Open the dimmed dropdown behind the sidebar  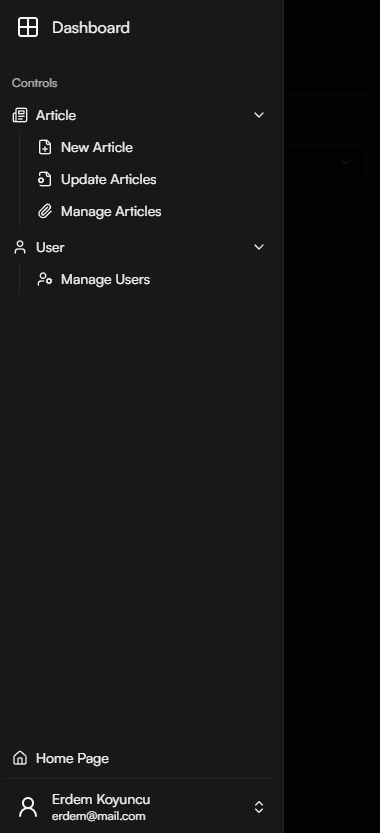point(325,162)
